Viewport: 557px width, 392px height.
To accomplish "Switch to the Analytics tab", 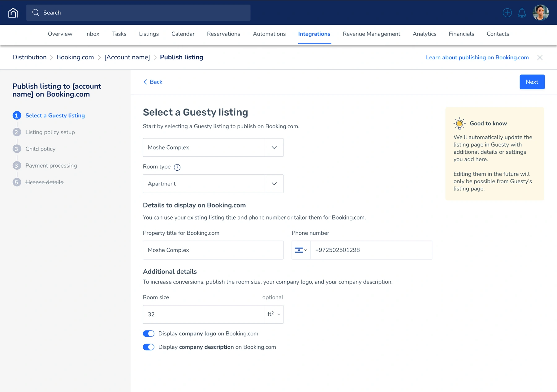I will coord(425,34).
